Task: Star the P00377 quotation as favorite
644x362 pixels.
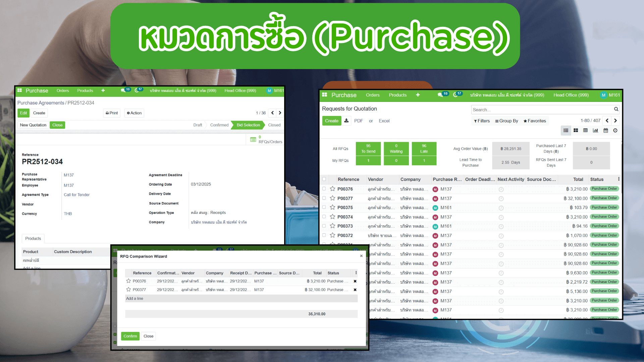Action: point(332,198)
